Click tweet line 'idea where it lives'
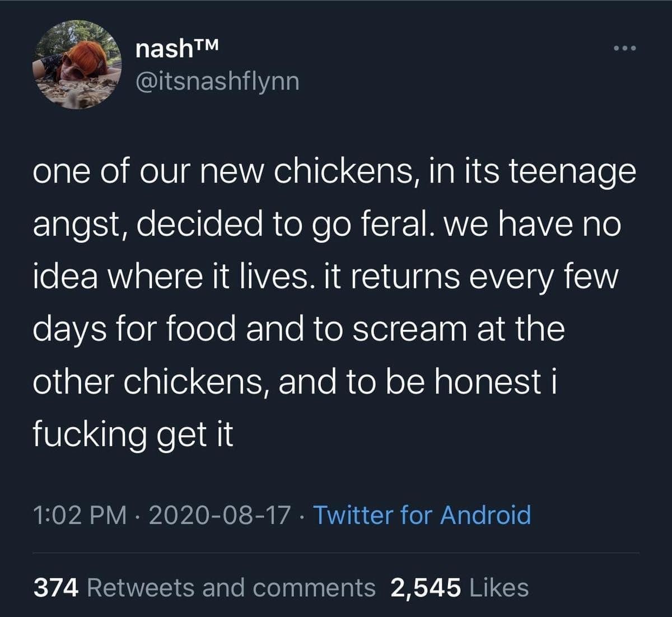This screenshot has height=617, width=672. click(x=326, y=277)
